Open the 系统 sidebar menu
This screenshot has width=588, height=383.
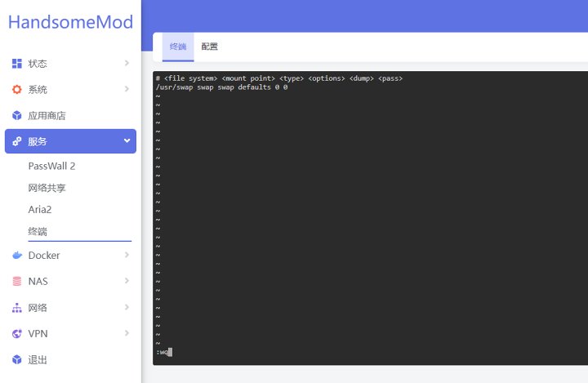pos(38,89)
